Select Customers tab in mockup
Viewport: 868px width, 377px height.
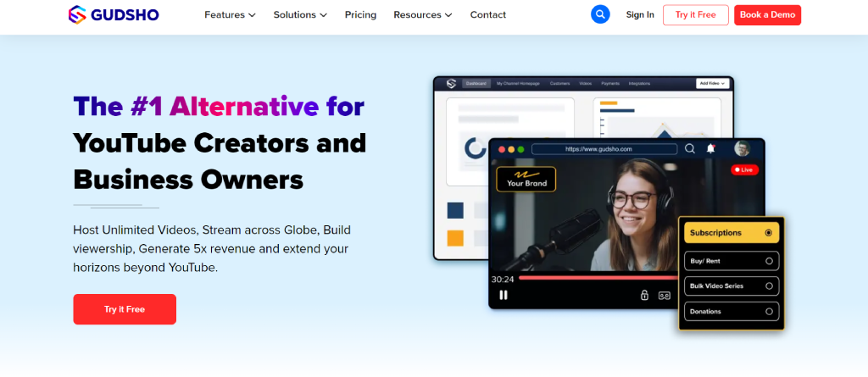point(559,84)
